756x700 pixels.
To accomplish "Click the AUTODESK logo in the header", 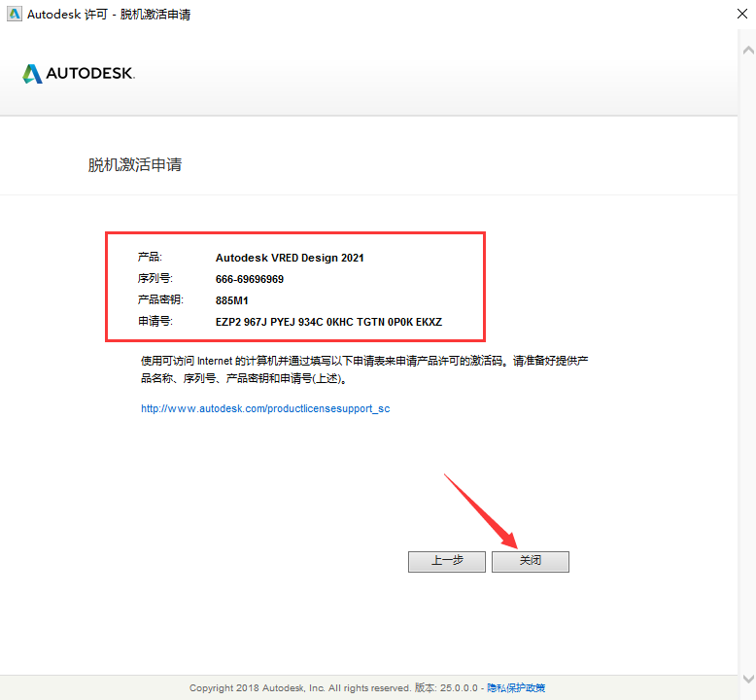I will 79,73.
